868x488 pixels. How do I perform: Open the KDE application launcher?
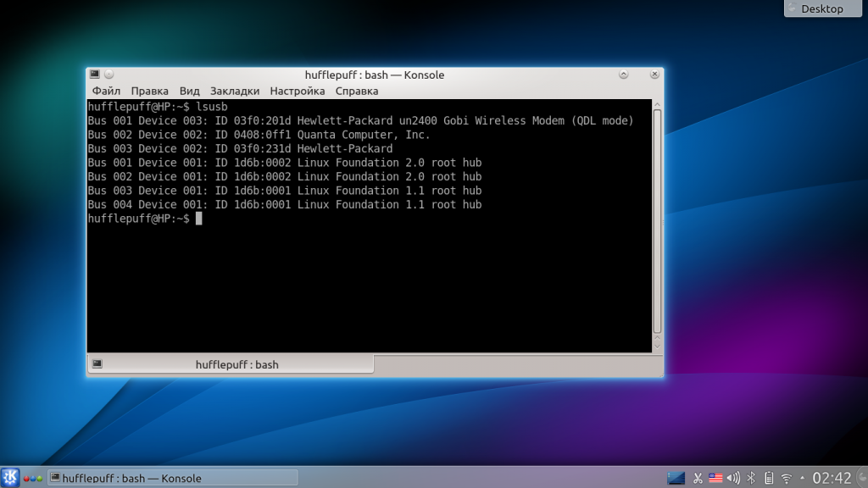point(10,478)
